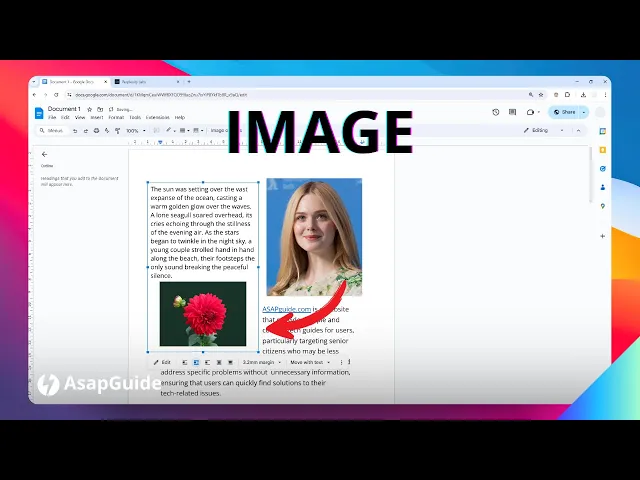
Task: Open the Format menu
Action: coord(116,118)
